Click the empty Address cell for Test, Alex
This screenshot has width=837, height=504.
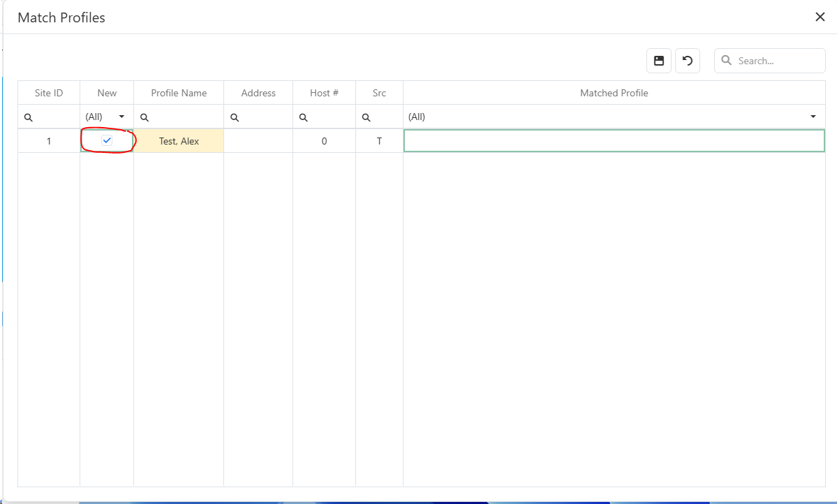coord(258,141)
